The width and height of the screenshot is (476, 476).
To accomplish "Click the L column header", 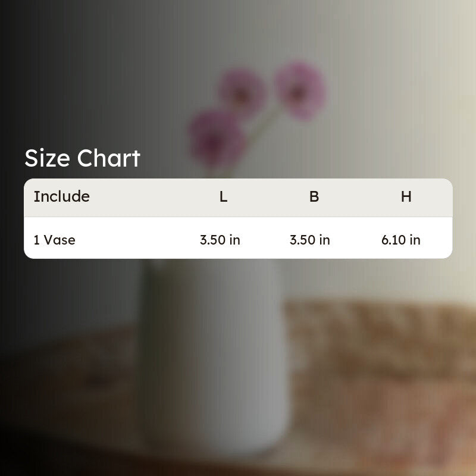I will pyautogui.click(x=224, y=197).
